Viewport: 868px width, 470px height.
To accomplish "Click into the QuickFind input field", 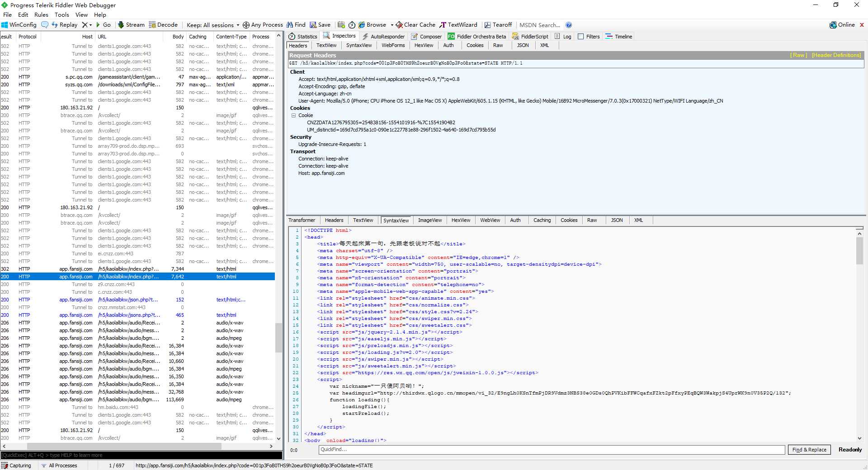I will [552, 450].
